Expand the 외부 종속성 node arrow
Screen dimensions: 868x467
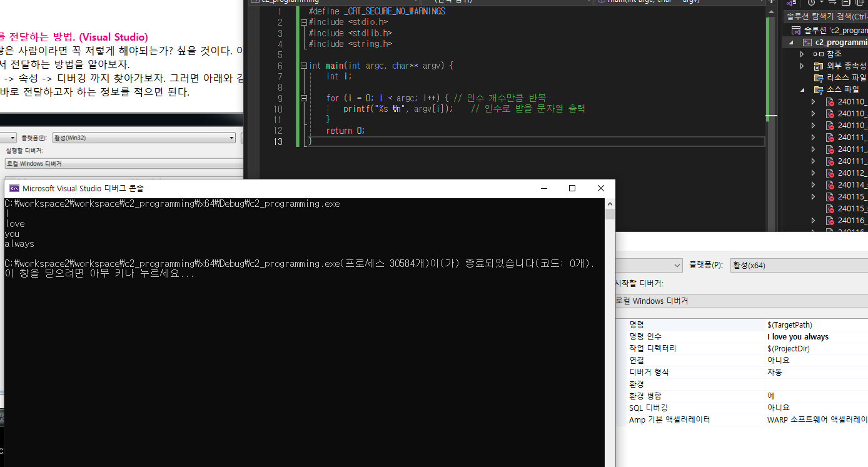[x=802, y=66]
